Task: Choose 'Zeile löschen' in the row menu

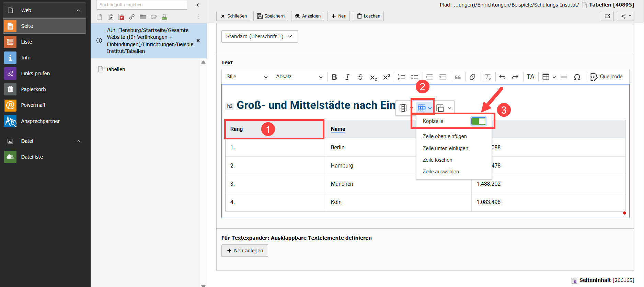Action: pos(437,160)
